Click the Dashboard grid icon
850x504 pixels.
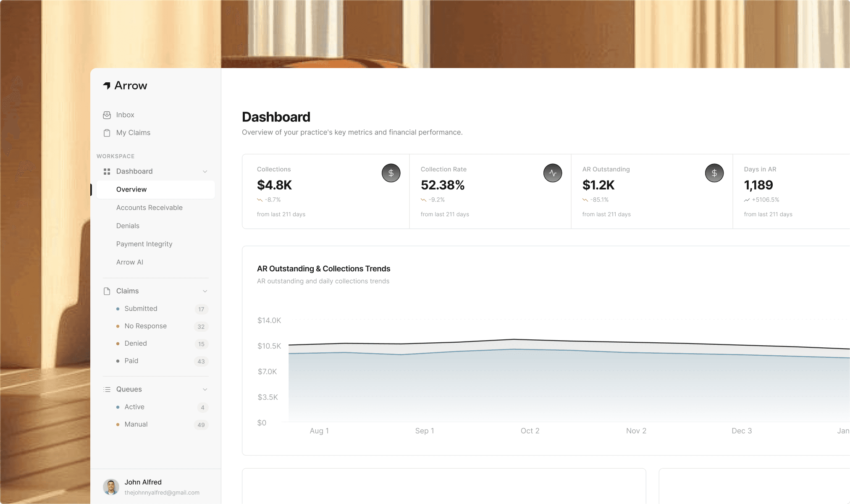click(107, 171)
